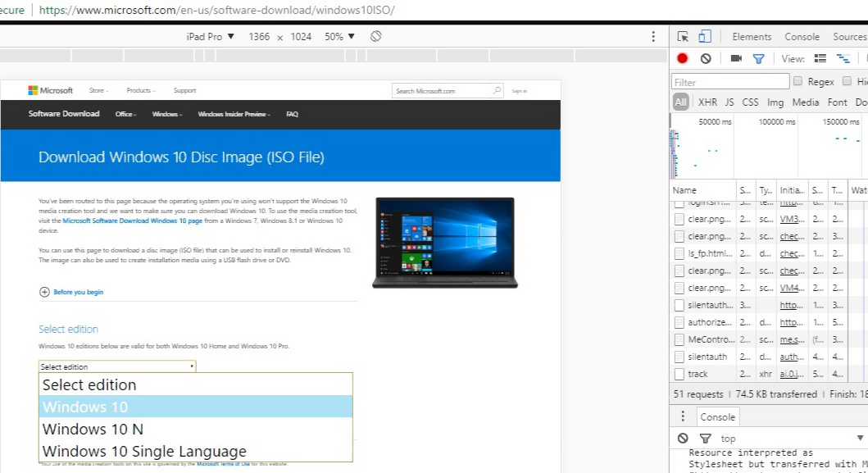
Task: Activate the inspect element picker icon
Action: point(683,37)
